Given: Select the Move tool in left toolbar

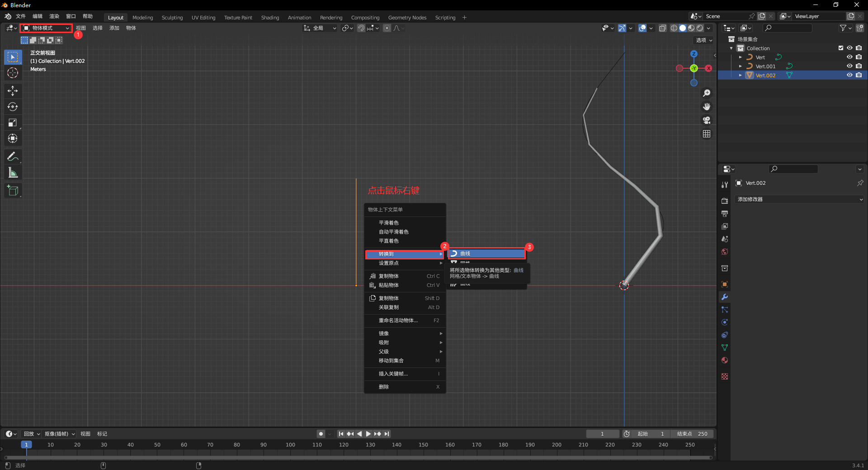Looking at the screenshot, I should [x=13, y=91].
